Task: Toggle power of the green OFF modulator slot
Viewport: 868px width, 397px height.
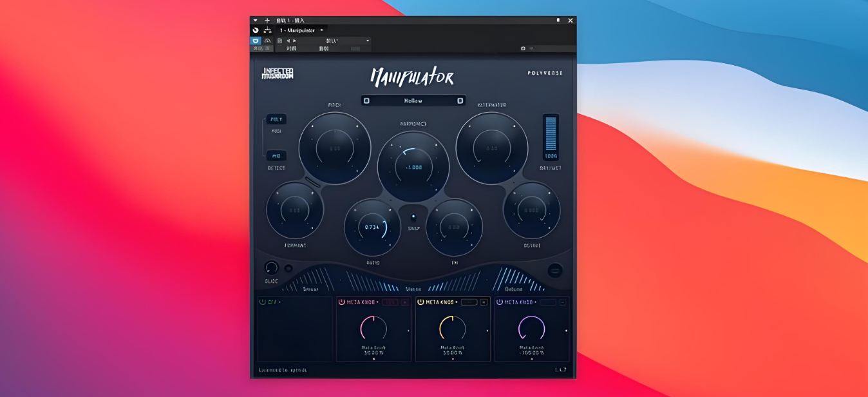Action: pos(262,302)
